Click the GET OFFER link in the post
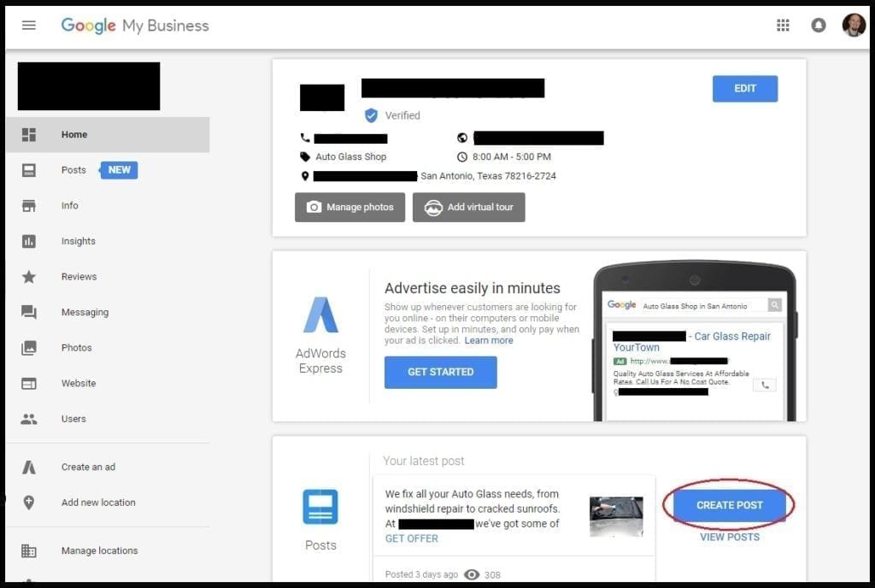875x588 pixels. (412, 539)
